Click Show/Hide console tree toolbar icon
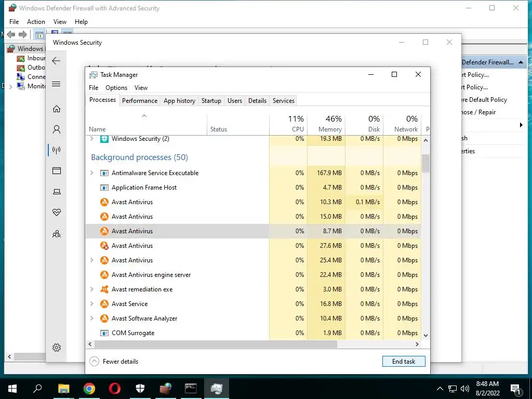 coord(39,35)
